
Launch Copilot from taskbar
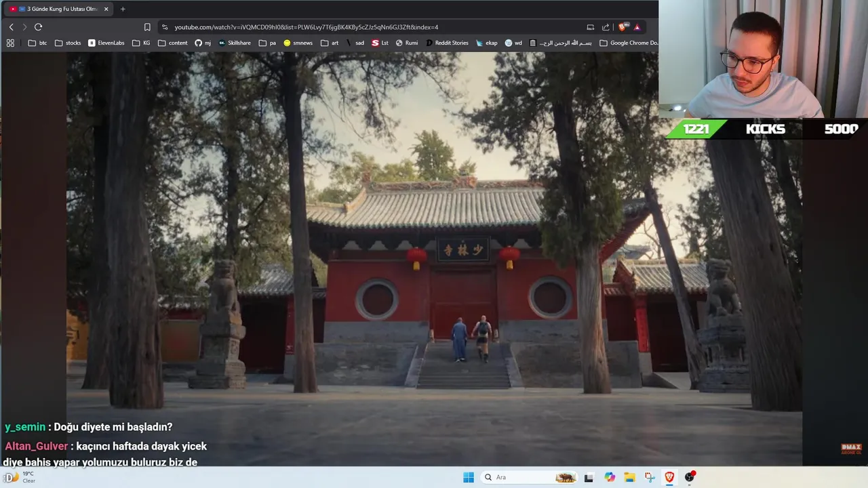tap(610, 477)
